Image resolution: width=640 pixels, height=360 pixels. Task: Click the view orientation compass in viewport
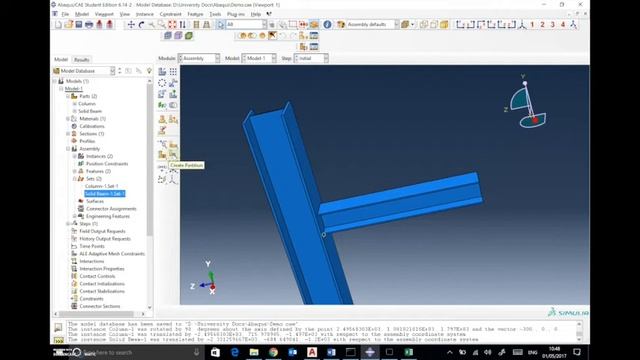click(527, 103)
